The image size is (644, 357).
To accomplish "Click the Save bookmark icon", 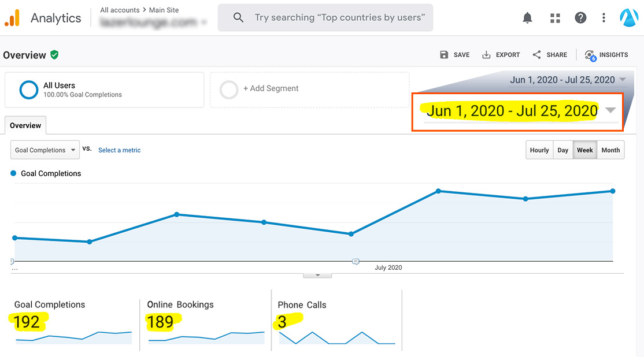I will [x=445, y=54].
